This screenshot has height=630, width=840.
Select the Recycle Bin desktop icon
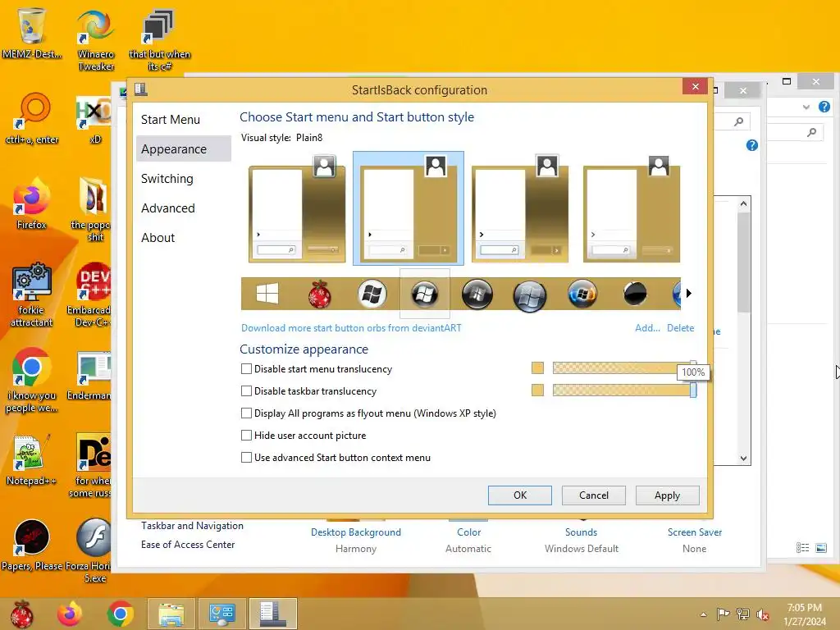(32, 33)
